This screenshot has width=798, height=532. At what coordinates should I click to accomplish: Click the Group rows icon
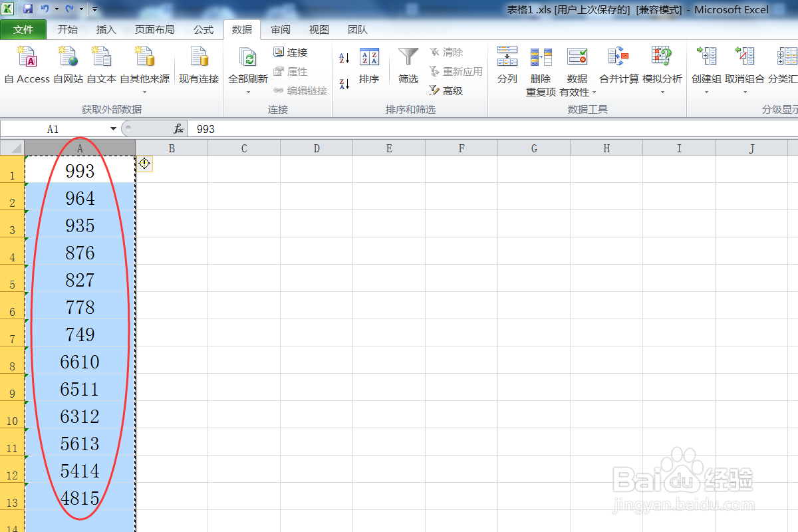coord(706,57)
